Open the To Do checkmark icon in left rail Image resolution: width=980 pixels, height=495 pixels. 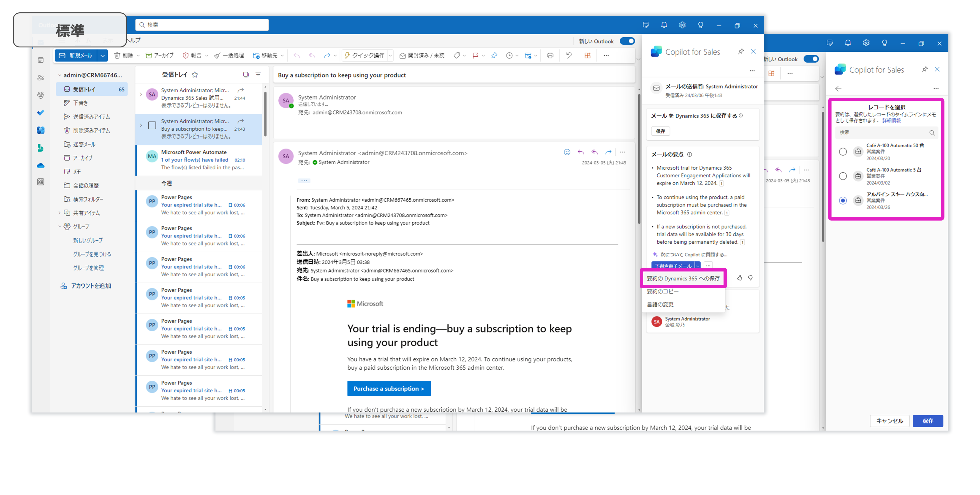click(x=41, y=113)
